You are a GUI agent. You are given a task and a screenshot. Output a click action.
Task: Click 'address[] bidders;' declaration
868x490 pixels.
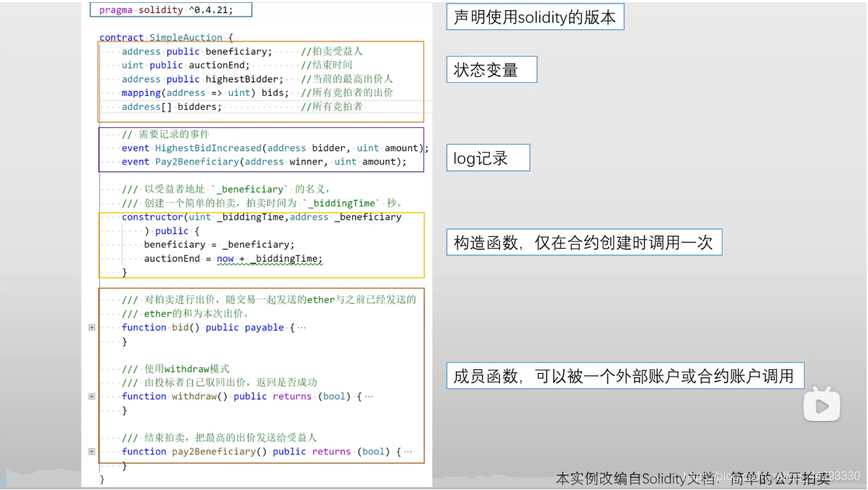(x=172, y=107)
